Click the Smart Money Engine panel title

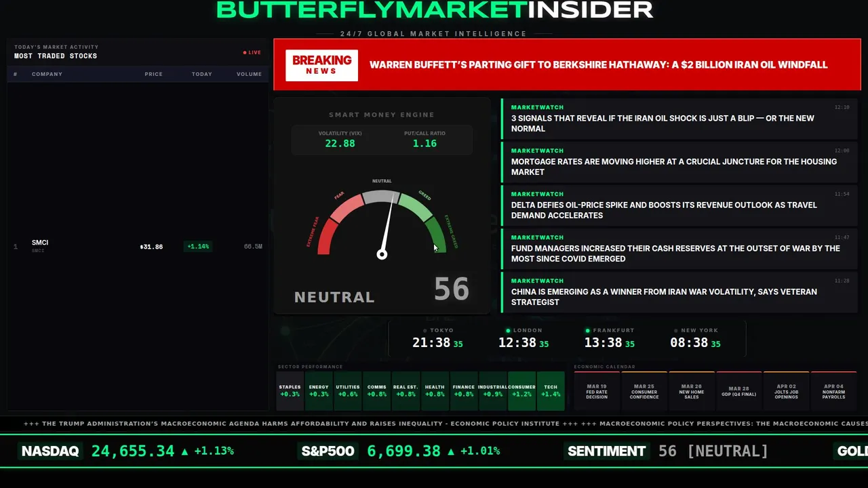pyautogui.click(x=382, y=115)
